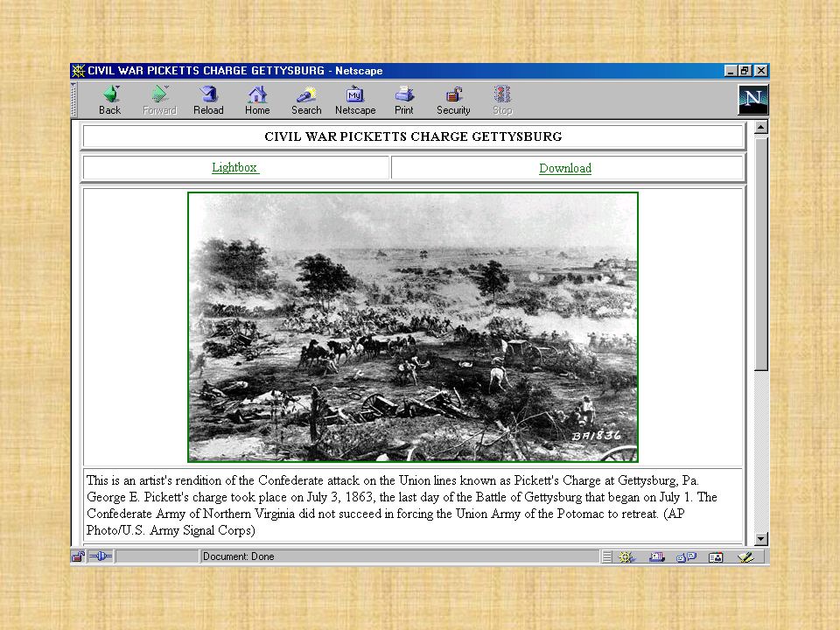Click the Pickett's Charge battle image
The width and height of the screenshot is (840, 630).
[x=412, y=326]
